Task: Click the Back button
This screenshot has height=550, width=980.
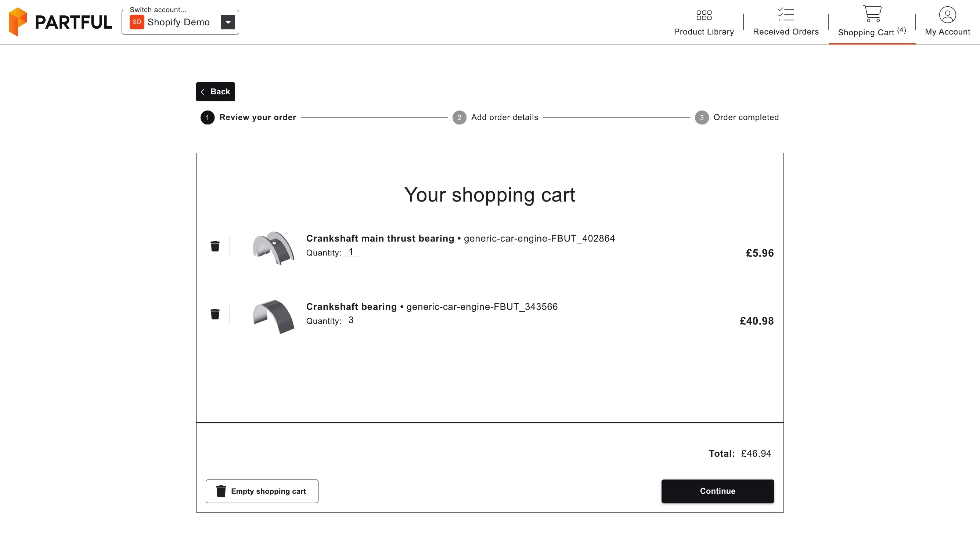Action: (x=215, y=92)
